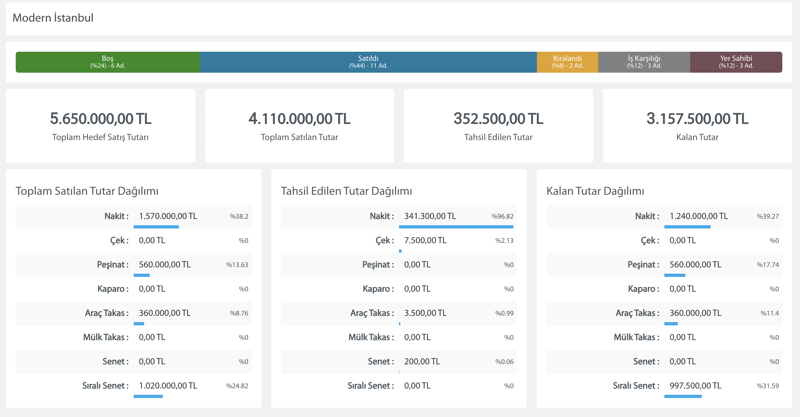Screen dimensions: 800x417
Task: Select the blue Satıldı status segment
Action: click(x=368, y=62)
